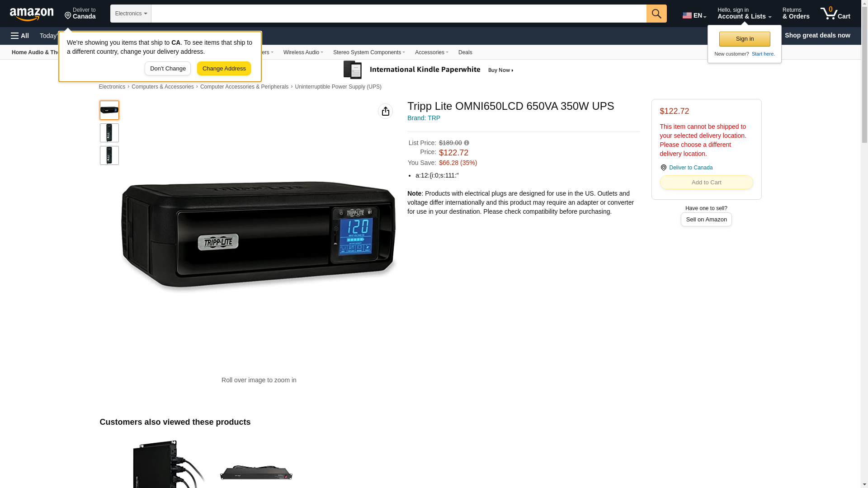868x488 pixels.
Task: Open the Brand: TRP link
Action: click(x=424, y=118)
